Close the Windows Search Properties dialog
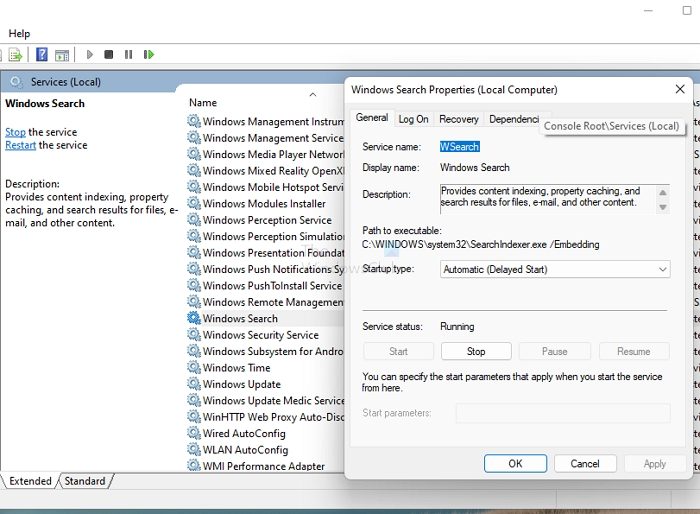Viewport: 700px width, 514px height. tap(680, 89)
